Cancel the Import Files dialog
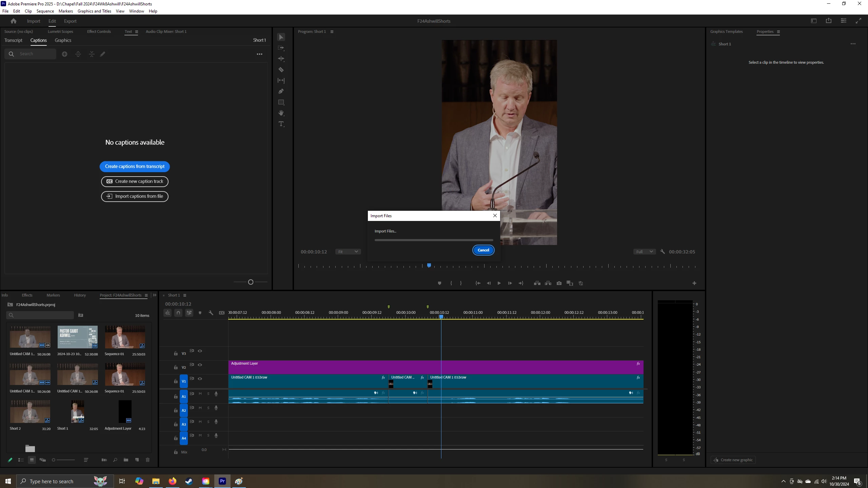The image size is (868, 488). (483, 250)
